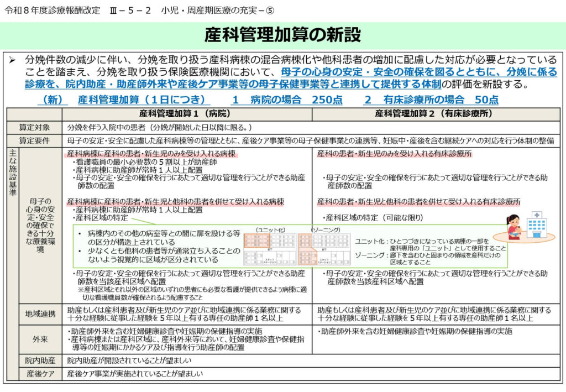
Task: Click the arrow bullet before the summary paragraph
Action: tap(13, 60)
